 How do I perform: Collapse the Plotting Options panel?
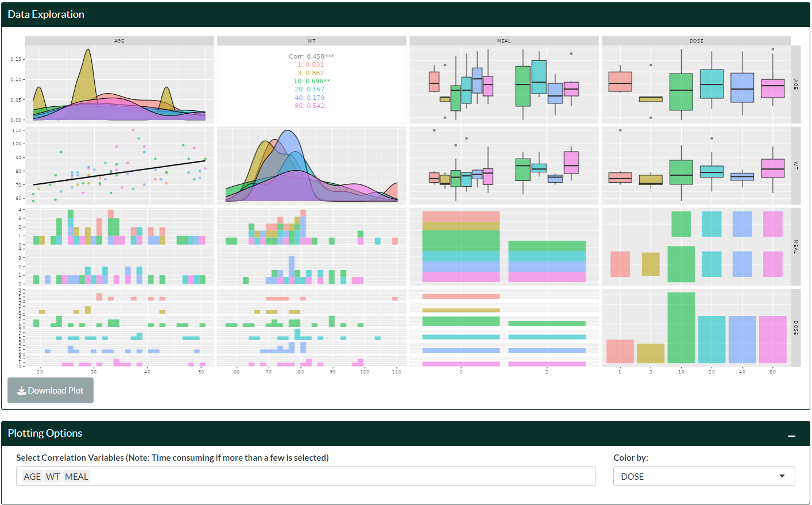pos(791,436)
